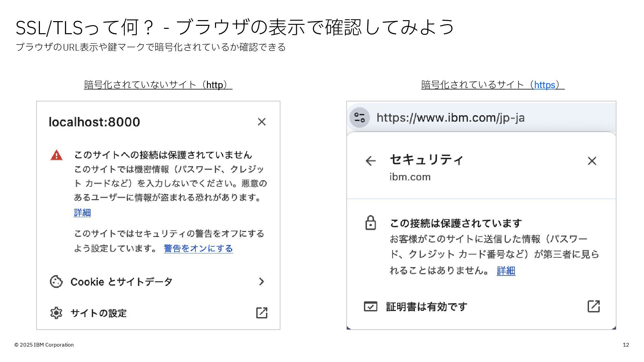
Task: Click the valid certificate icon
Action: (370, 306)
